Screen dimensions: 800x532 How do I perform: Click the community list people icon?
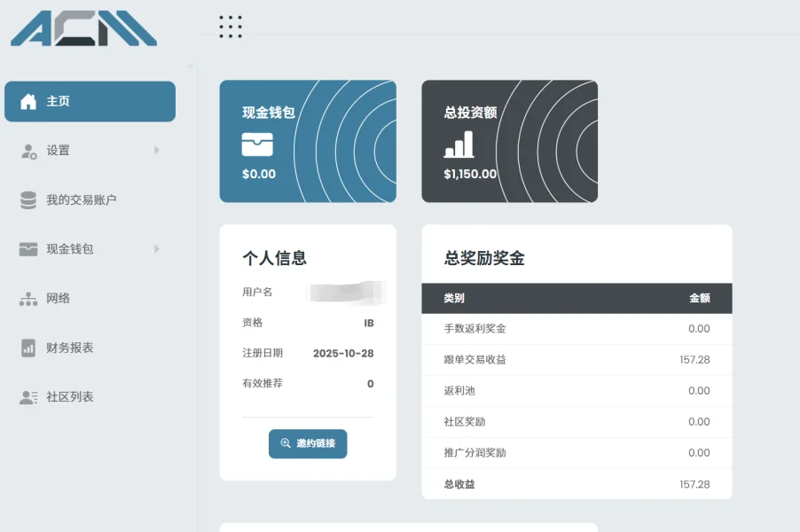point(28,397)
